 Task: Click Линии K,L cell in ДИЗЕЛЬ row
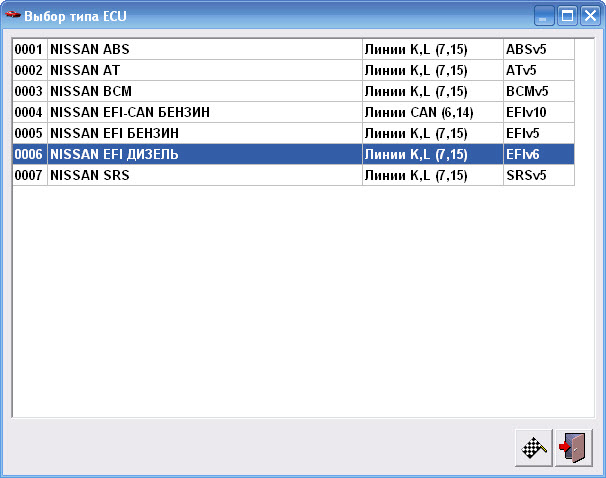pyautogui.click(x=433, y=154)
